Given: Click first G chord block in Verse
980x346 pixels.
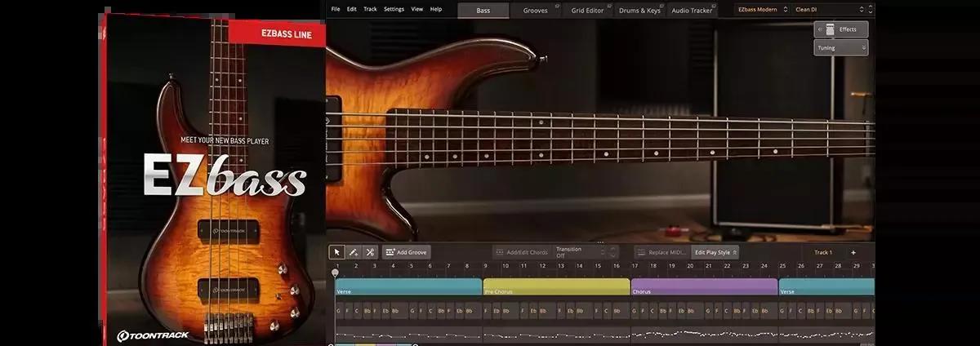Looking at the screenshot, I should tap(339, 311).
